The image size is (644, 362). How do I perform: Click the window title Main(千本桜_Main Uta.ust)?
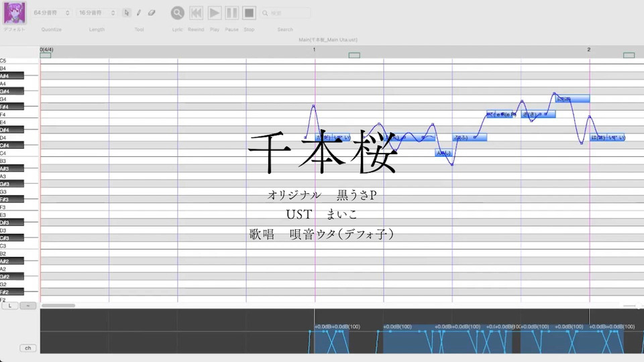(x=328, y=40)
